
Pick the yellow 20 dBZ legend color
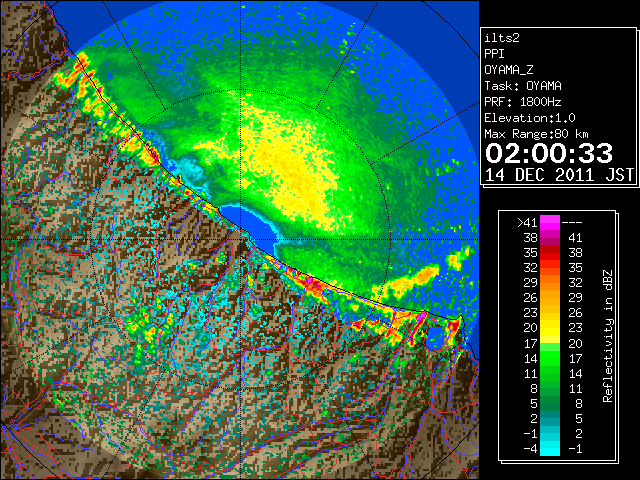(550, 328)
